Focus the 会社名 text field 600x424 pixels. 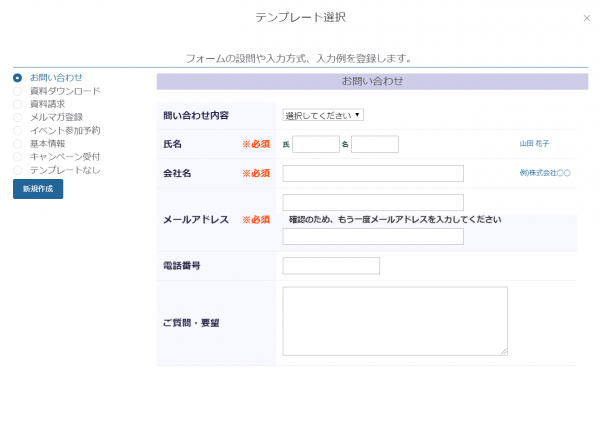(x=359, y=173)
